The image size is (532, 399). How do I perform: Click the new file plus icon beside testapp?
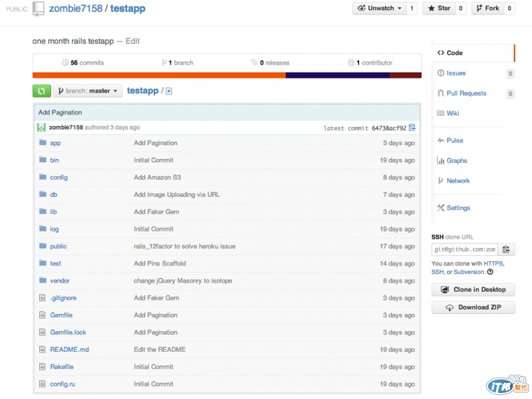coord(169,91)
